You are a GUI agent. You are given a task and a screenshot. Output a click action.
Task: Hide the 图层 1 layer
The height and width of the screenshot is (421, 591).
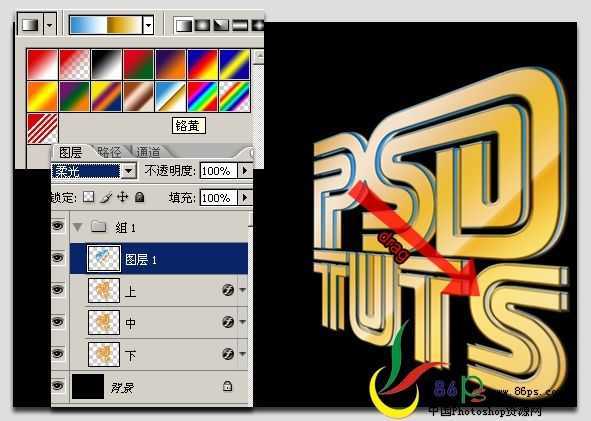[58, 258]
